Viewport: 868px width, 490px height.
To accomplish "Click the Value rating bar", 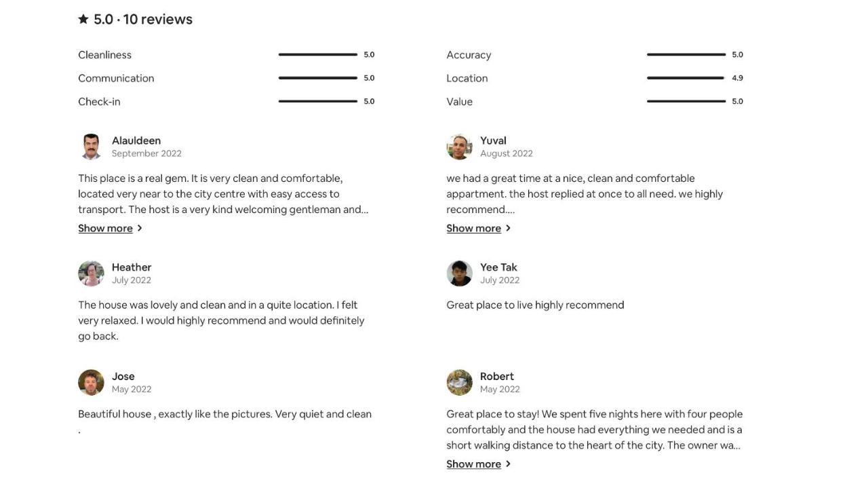I will (x=686, y=101).
